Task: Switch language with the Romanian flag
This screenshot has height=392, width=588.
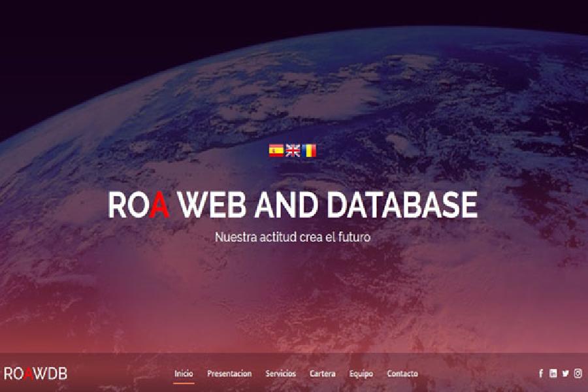Action: pyautogui.click(x=310, y=150)
